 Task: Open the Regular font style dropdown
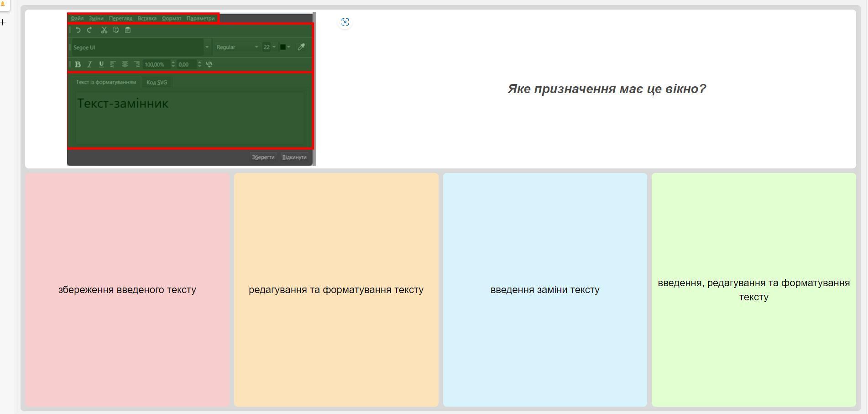click(237, 47)
